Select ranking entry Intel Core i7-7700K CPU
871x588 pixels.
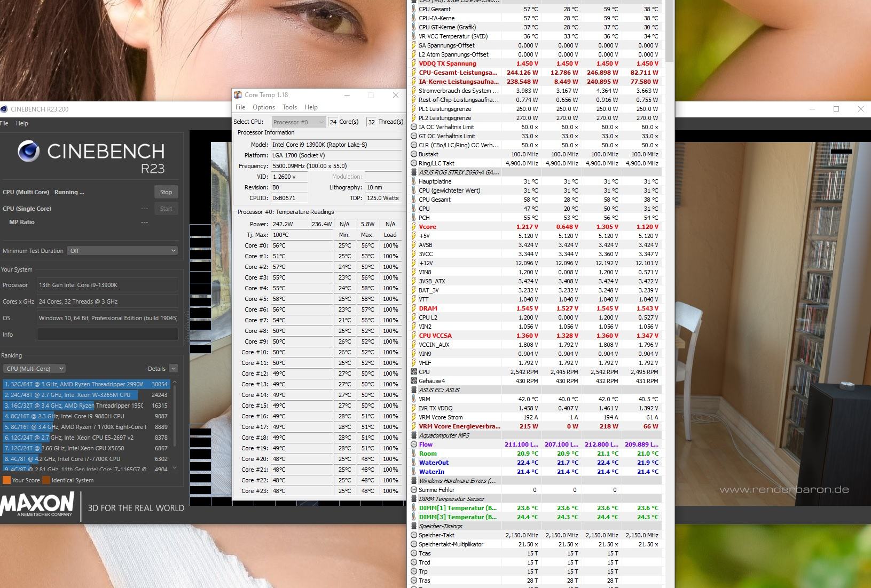[x=86, y=459]
